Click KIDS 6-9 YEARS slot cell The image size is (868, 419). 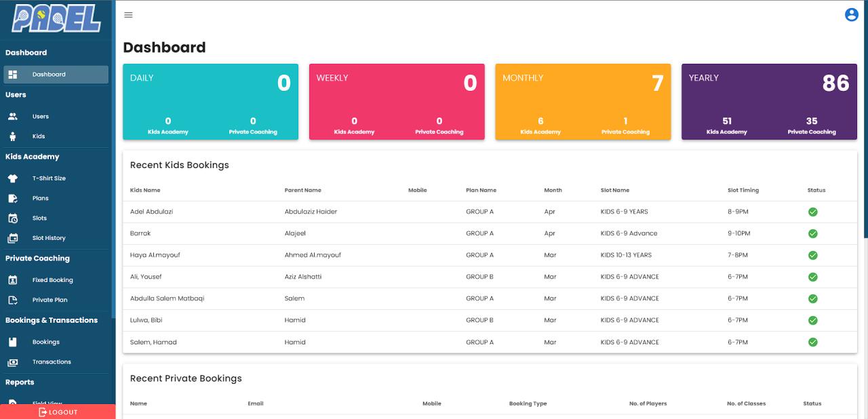coord(625,212)
